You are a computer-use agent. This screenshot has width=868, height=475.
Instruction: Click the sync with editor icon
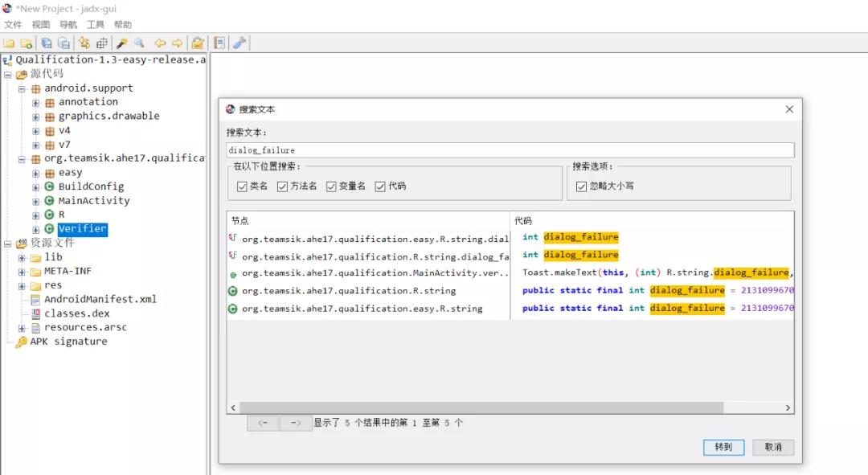[x=84, y=43]
